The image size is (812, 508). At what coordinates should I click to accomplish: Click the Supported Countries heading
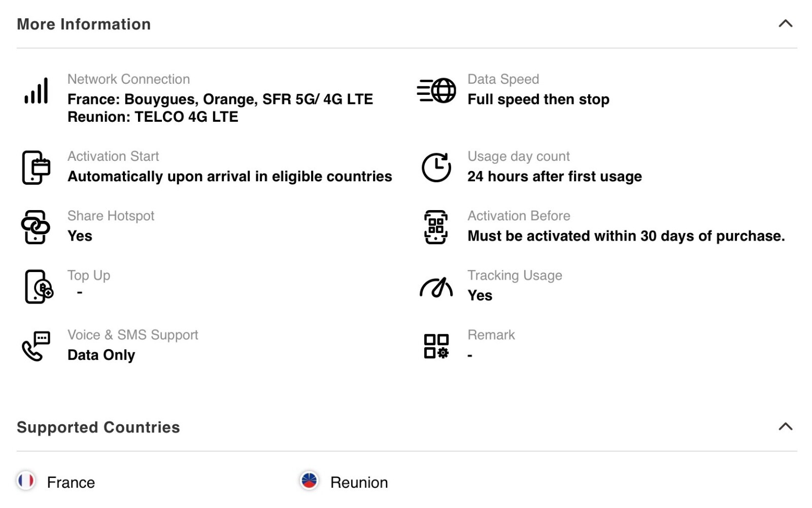coord(98,427)
